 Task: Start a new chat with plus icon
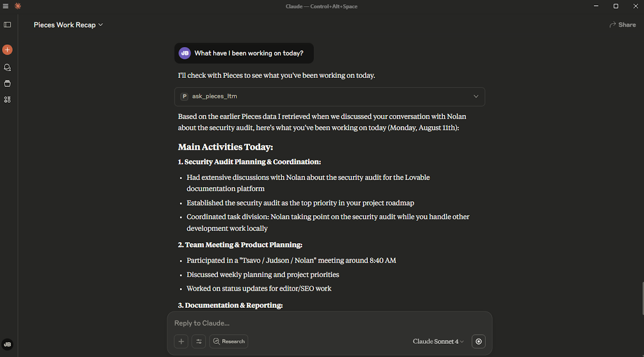tap(7, 50)
